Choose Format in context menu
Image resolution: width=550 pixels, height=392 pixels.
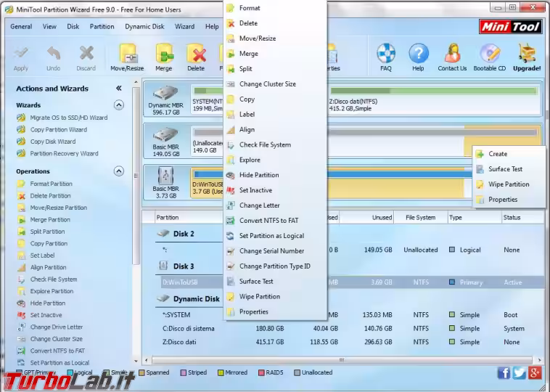[275, 8]
